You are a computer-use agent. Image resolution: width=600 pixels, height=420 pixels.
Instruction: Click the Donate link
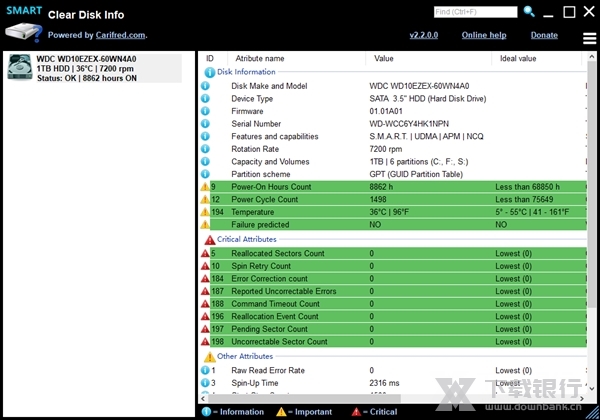pos(544,35)
